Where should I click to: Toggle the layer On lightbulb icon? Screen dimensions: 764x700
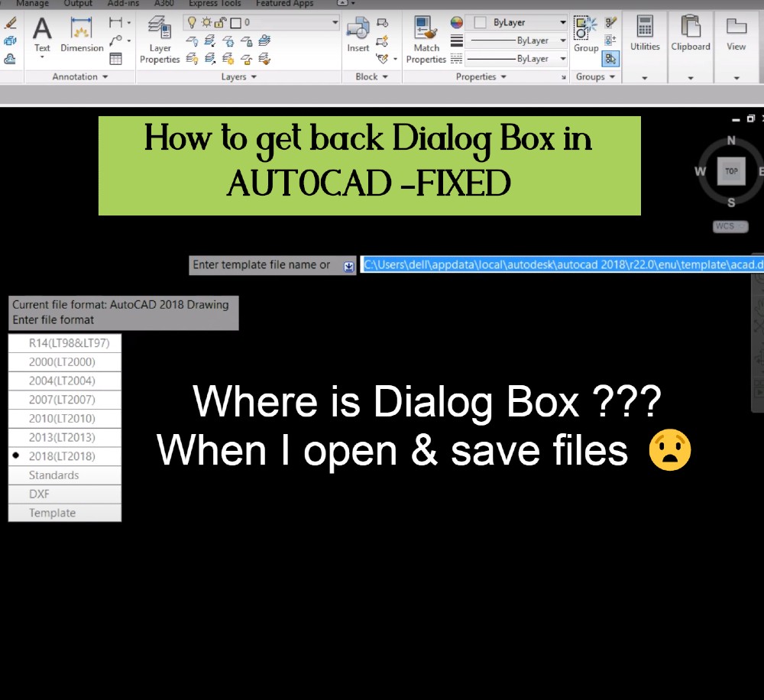pos(192,22)
